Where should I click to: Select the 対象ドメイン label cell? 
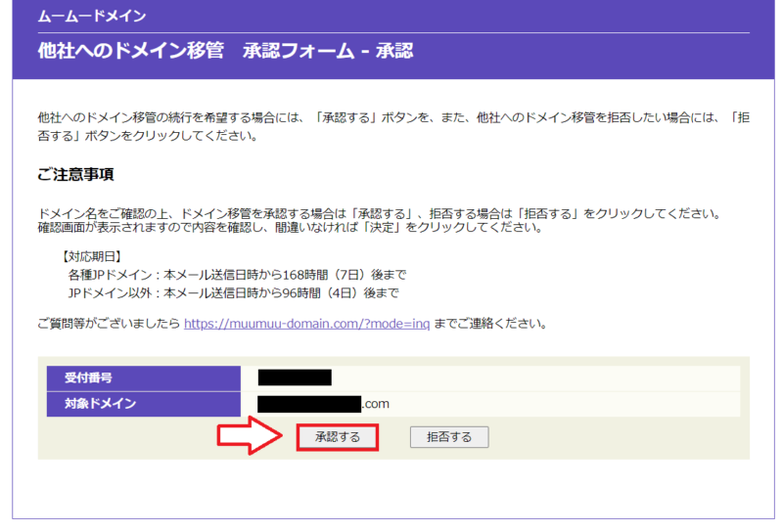coord(143,403)
